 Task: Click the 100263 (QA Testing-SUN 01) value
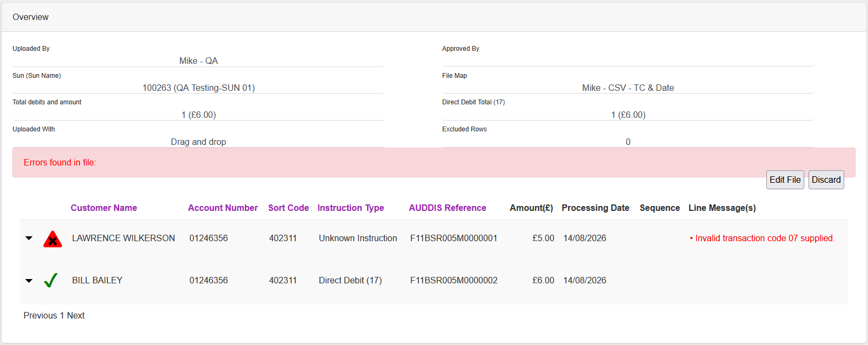[198, 88]
